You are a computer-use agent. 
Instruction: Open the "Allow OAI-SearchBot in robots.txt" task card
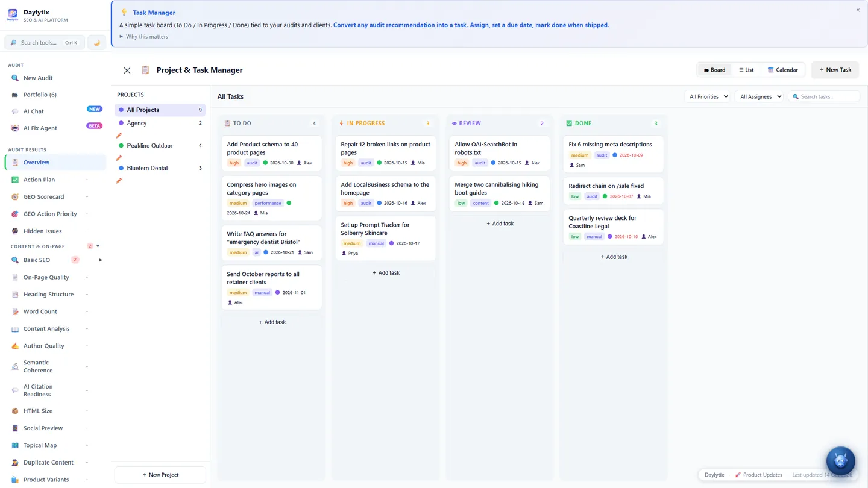pyautogui.click(x=500, y=154)
